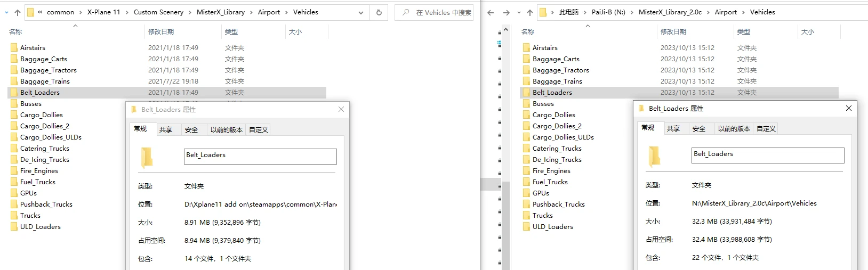Screen dimensions: 868x270
Task: Click Fuel_Trucks name in left window
Action: click(38, 182)
